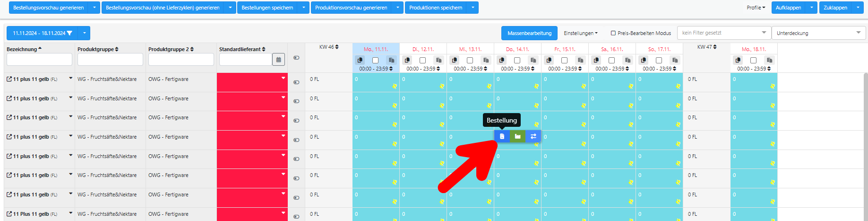Image resolution: width=868 pixels, height=221 pixels.
Task: Click the KW 47 sort arrows
Action: click(x=715, y=47)
